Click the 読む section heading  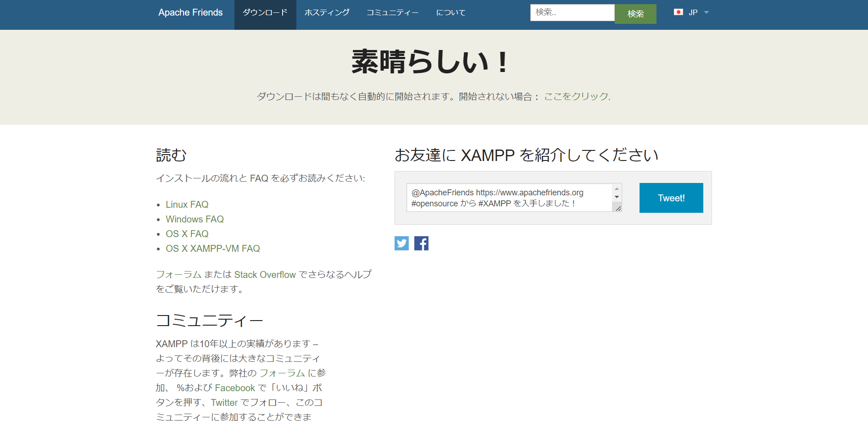click(172, 155)
